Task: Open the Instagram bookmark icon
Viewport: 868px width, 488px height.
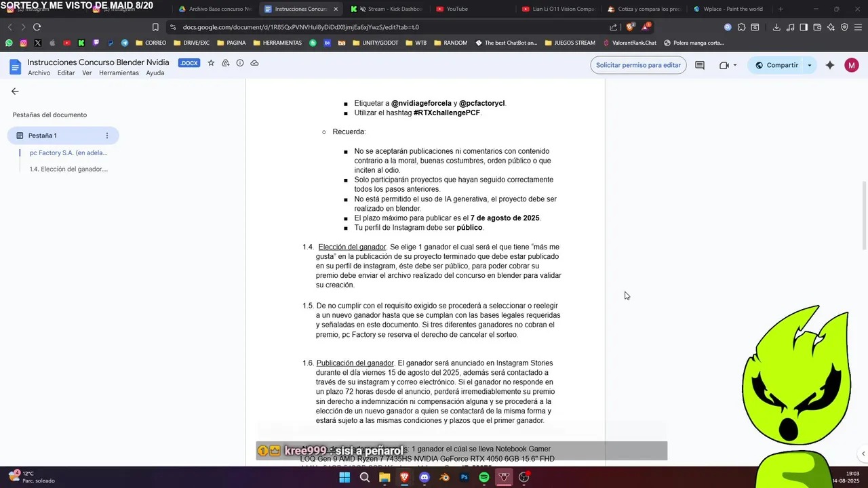Action: pos(23,43)
